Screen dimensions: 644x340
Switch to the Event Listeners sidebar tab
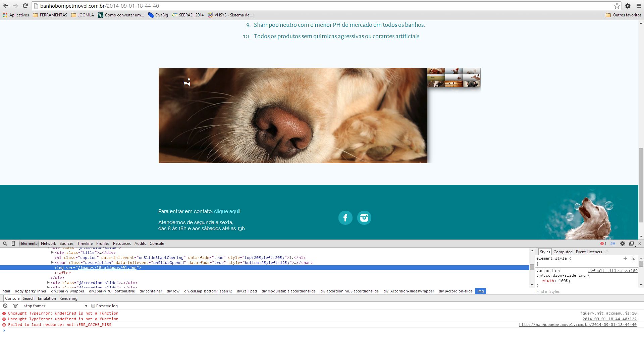pos(589,252)
